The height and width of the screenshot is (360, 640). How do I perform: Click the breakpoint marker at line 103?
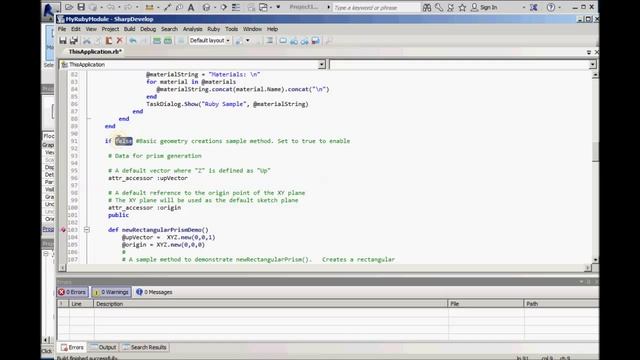pyautogui.click(x=63, y=230)
